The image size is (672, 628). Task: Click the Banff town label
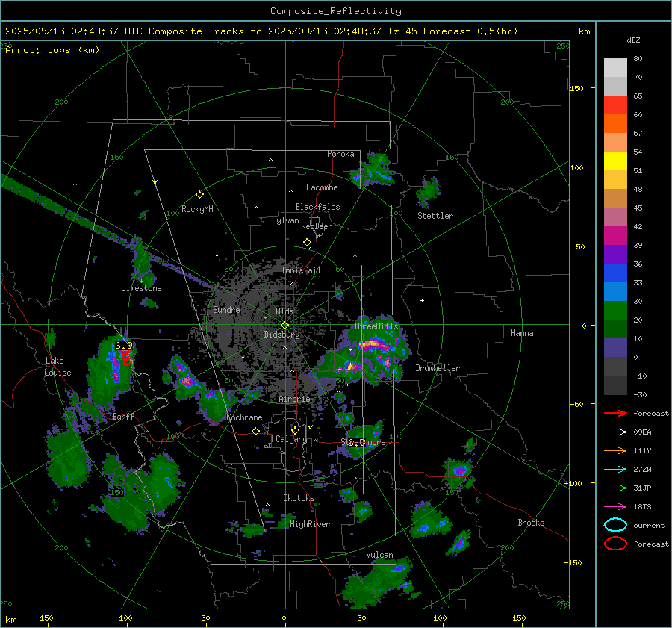tap(123, 417)
